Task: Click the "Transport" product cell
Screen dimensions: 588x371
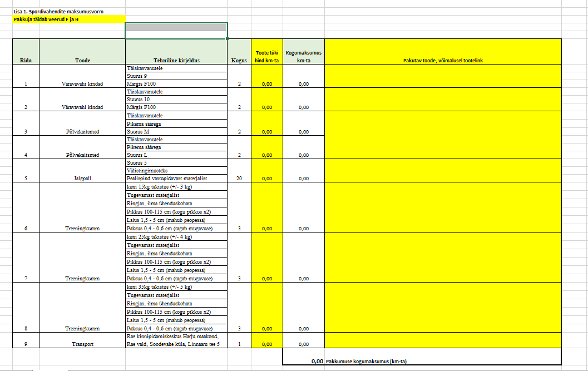Action: tap(82, 344)
